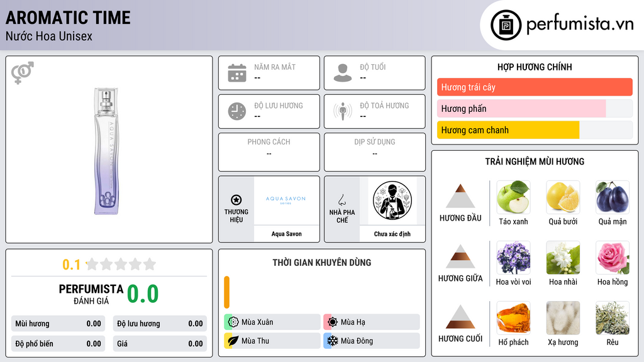Click the Nước Hoa Unisex subtitle
Screen dimensions: 644x362
[49, 36]
